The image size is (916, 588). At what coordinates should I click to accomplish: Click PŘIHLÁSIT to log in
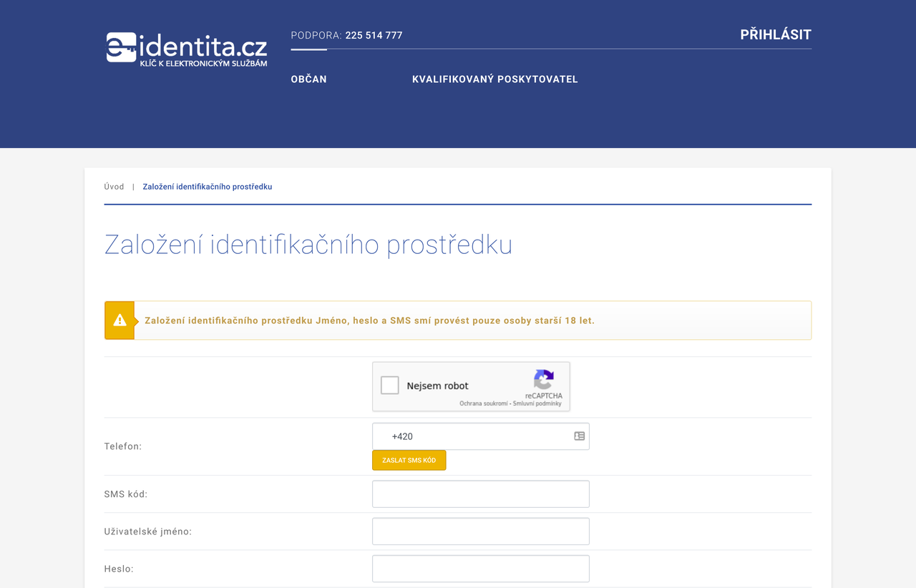[775, 35]
